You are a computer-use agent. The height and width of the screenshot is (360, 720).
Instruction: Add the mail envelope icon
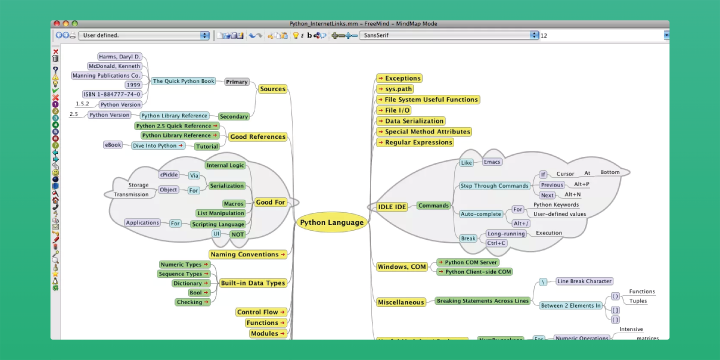[56, 226]
